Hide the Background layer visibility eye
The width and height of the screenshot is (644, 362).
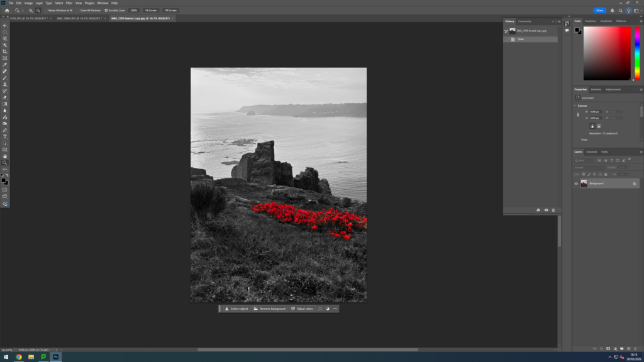click(576, 184)
